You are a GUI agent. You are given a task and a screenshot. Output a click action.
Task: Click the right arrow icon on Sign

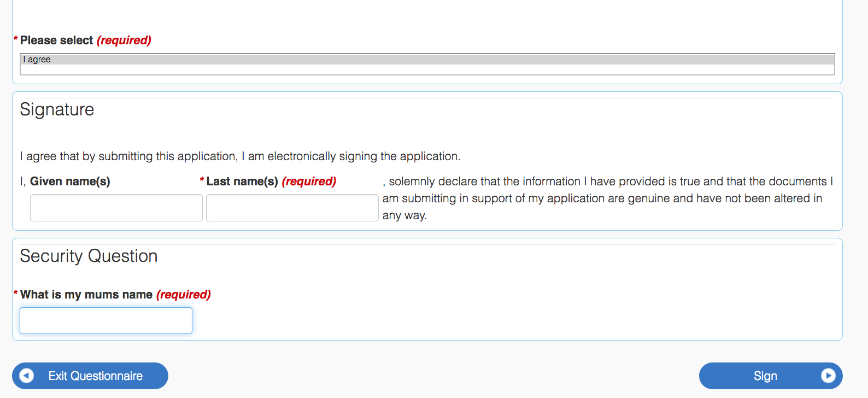(828, 376)
